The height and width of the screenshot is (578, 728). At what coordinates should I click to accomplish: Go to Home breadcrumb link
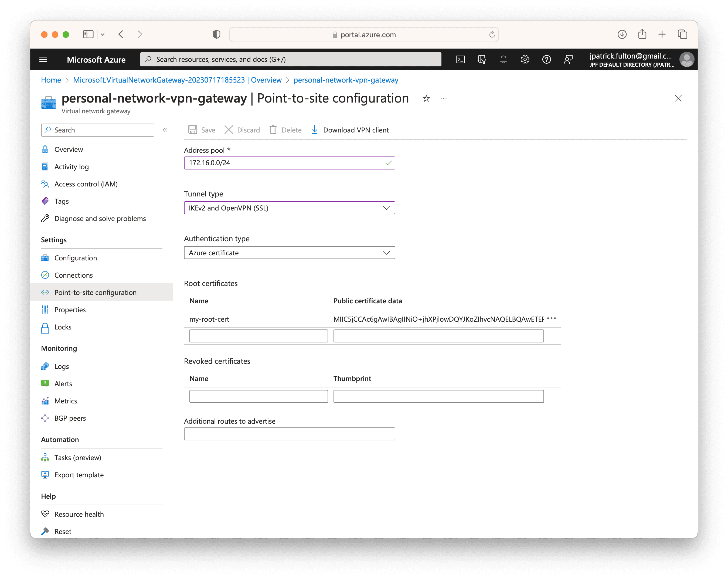[x=51, y=80]
